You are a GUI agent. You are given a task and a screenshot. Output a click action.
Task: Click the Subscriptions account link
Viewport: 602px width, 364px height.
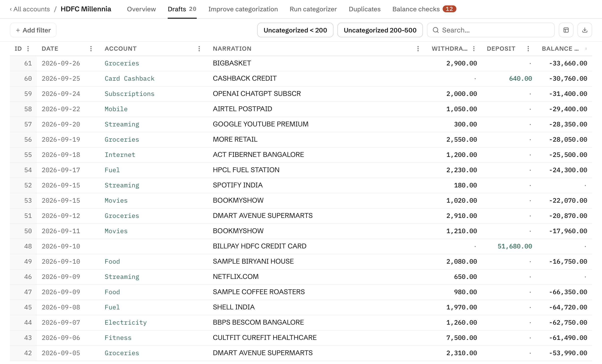[x=130, y=94]
